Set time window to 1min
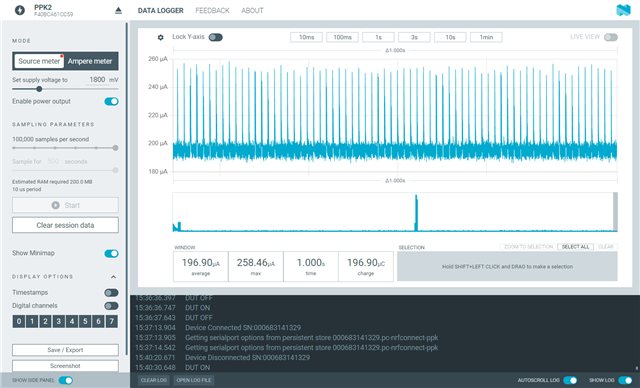640x388 pixels. pyautogui.click(x=486, y=37)
